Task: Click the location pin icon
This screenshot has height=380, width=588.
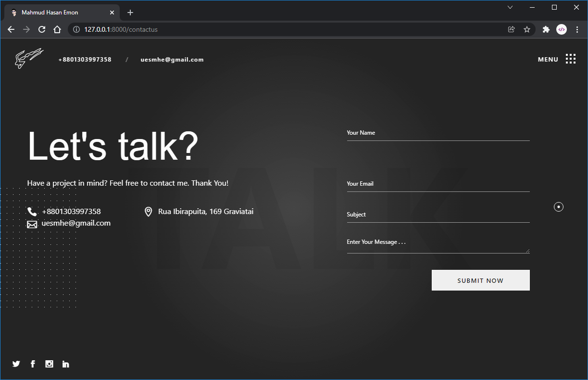Action: tap(149, 212)
